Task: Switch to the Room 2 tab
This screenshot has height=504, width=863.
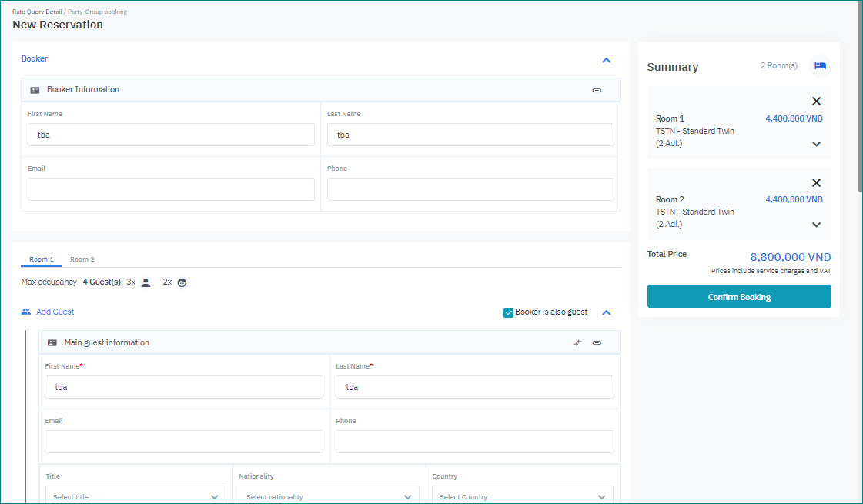Action: point(82,259)
